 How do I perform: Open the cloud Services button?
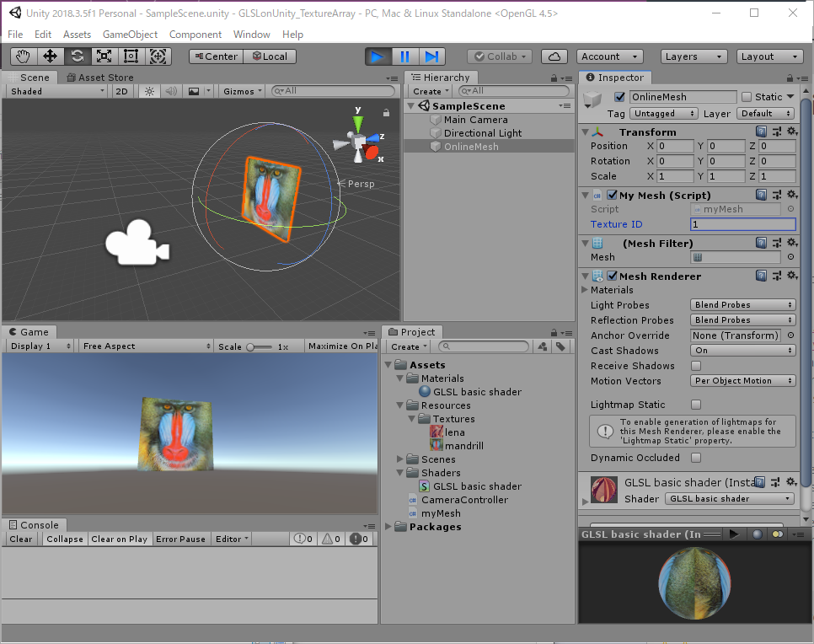[x=554, y=56]
